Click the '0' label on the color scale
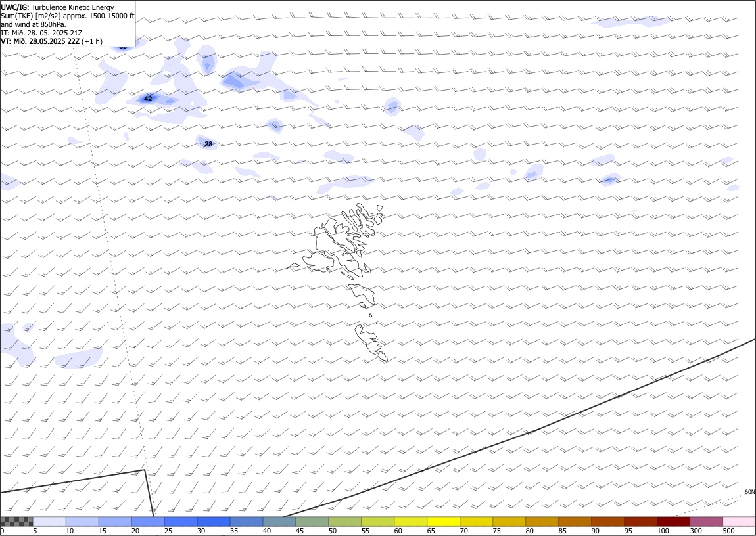Image resolution: width=756 pixels, height=536 pixels. point(3,531)
